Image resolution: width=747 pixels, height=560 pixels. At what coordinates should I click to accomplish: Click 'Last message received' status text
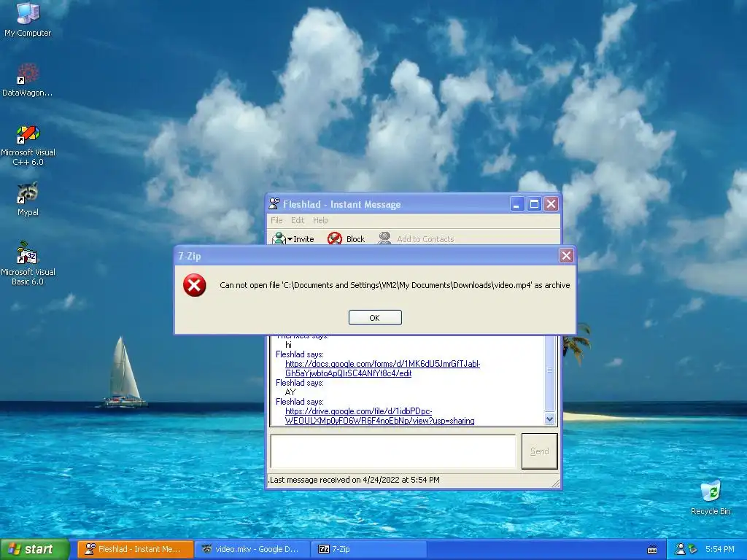354,480
